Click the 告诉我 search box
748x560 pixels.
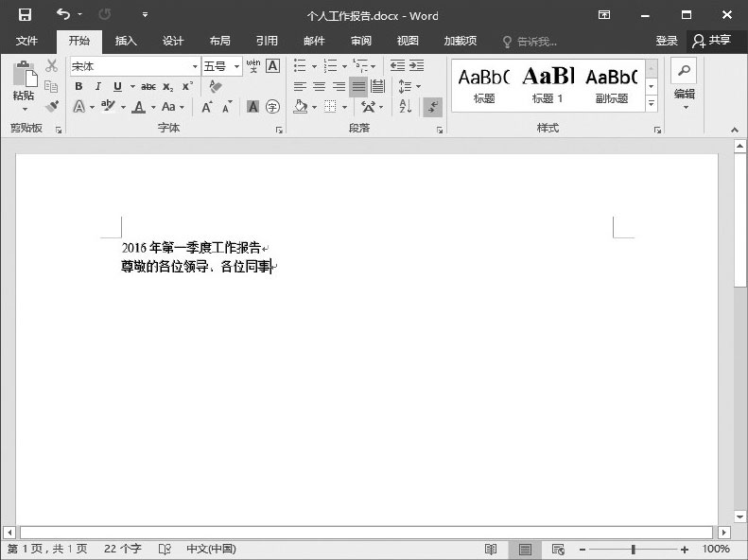[x=530, y=41]
